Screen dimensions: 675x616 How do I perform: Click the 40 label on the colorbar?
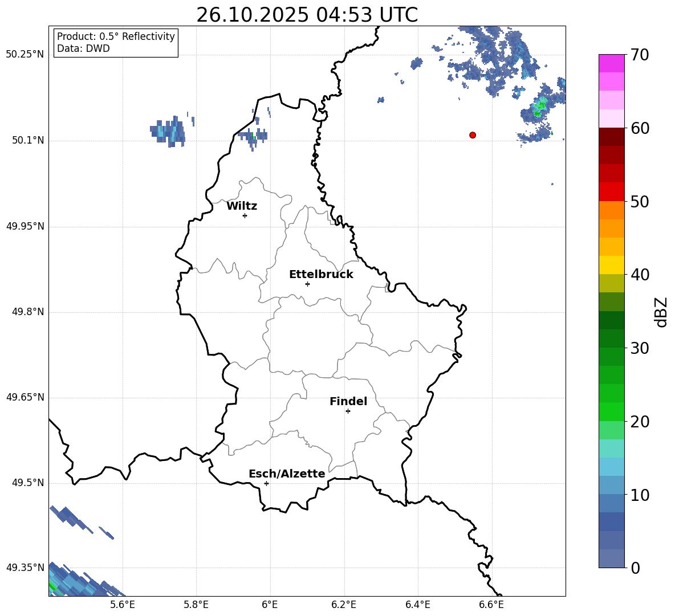tap(640, 275)
